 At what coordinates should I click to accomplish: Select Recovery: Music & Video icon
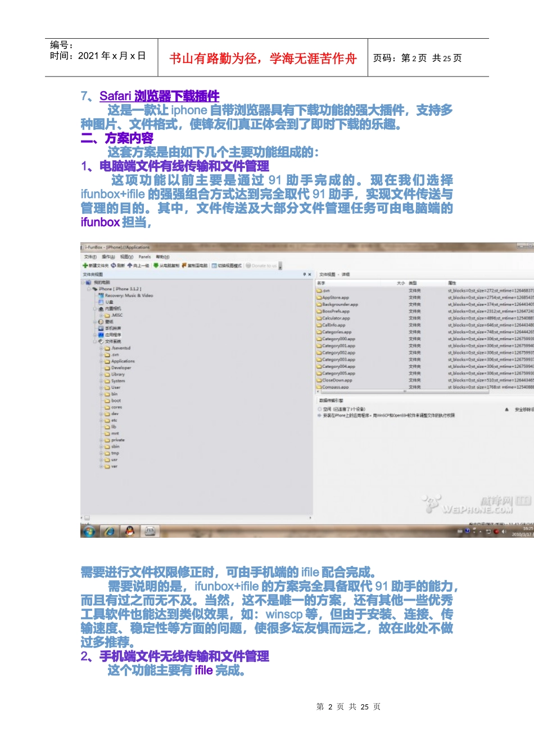101,295
